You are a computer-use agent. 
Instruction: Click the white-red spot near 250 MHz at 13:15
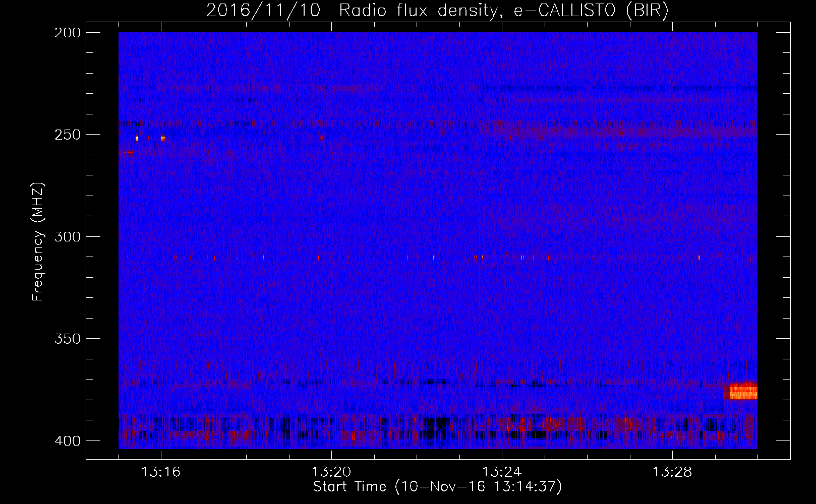[137, 138]
